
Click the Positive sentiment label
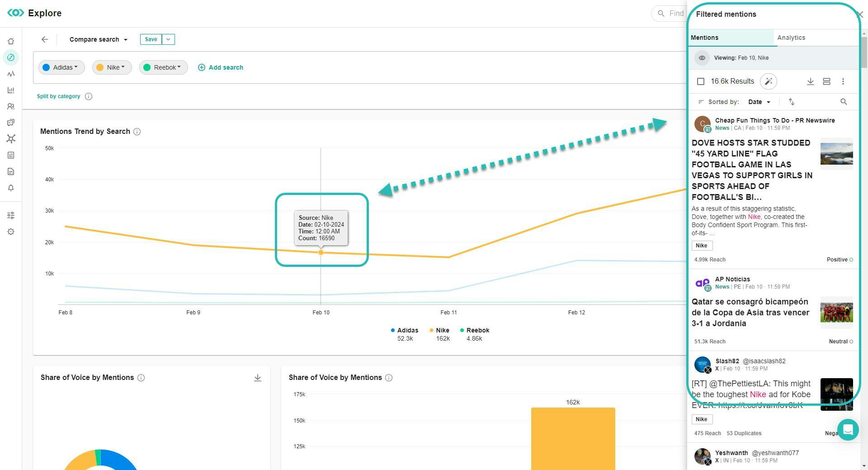pyautogui.click(x=840, y=260)
